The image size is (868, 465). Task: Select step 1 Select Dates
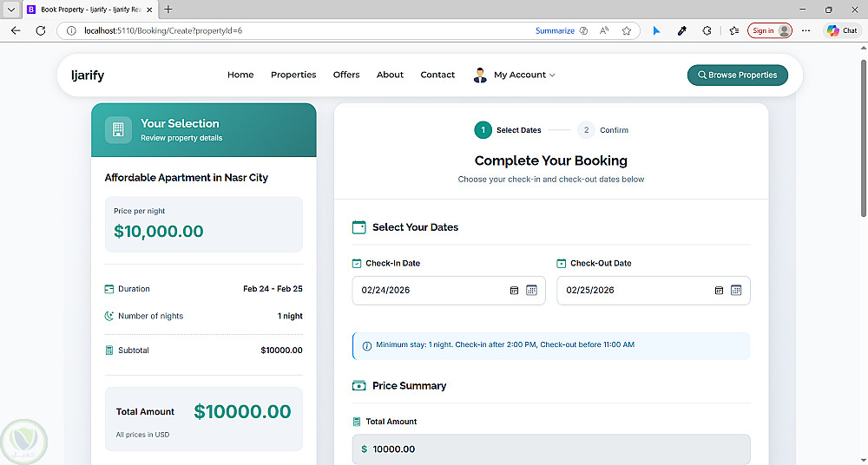(x=508, y=130)
